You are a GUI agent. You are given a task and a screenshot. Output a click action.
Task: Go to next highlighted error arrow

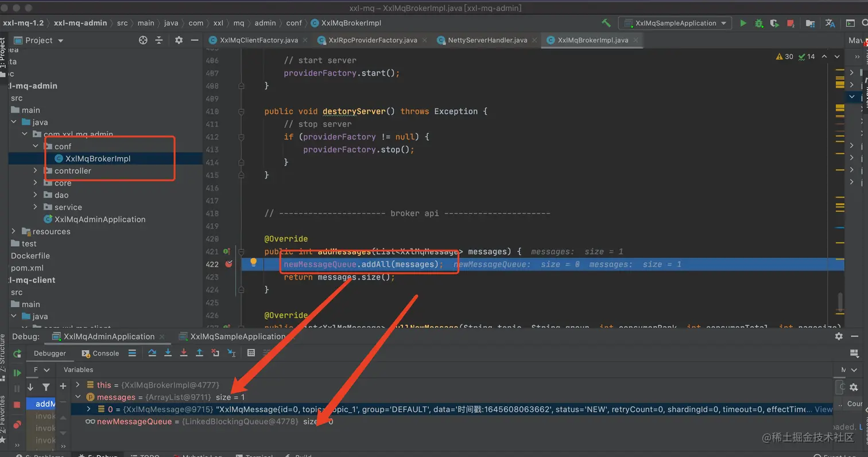[x=837, y=56]
